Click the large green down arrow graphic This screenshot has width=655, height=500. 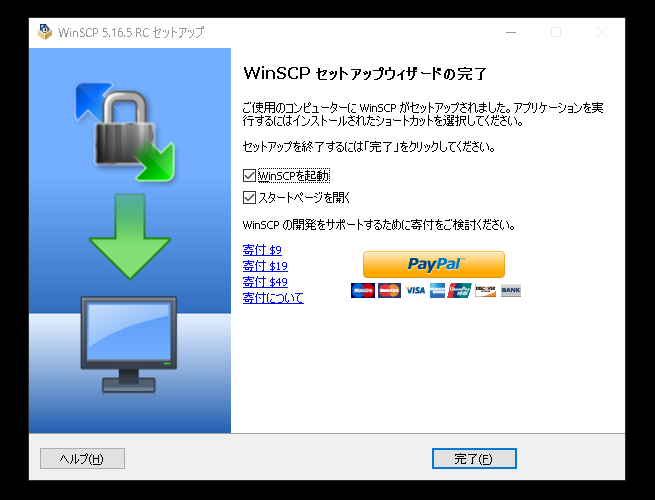pos(130,236)
